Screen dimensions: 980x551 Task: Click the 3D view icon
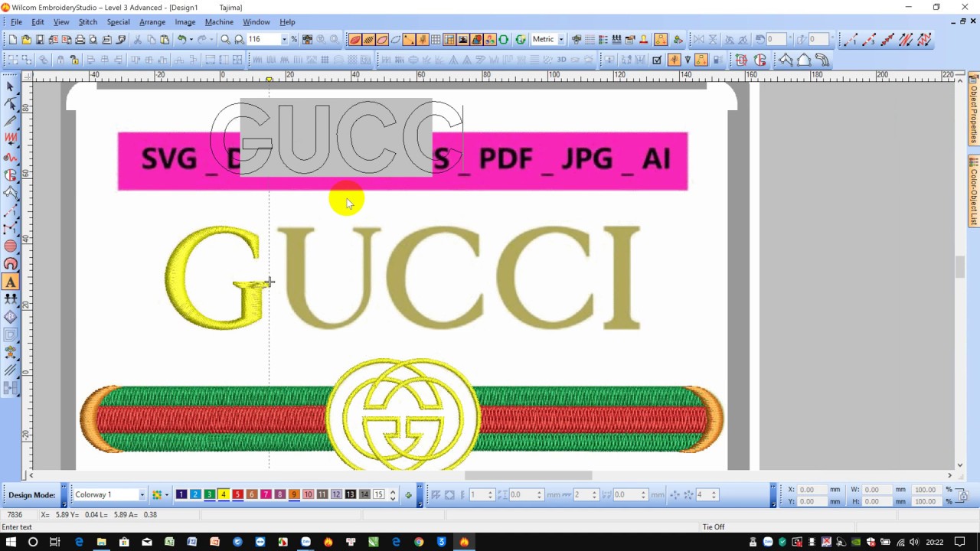(x=562, y=60)
